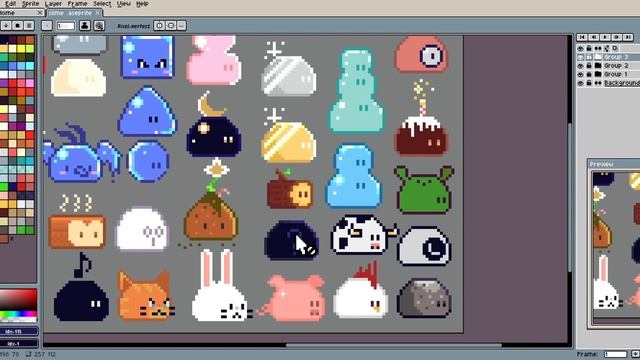Hide the Group 3 layer

(580, 57)
